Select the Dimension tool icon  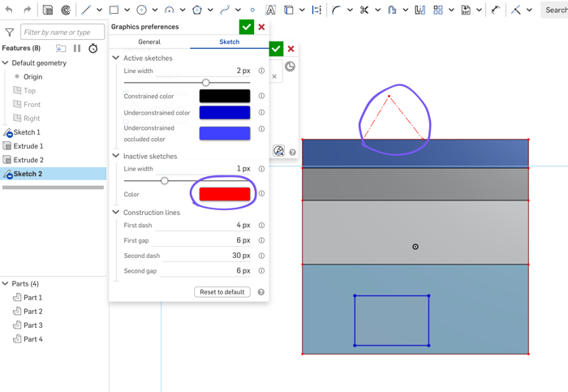pos(495,10)
